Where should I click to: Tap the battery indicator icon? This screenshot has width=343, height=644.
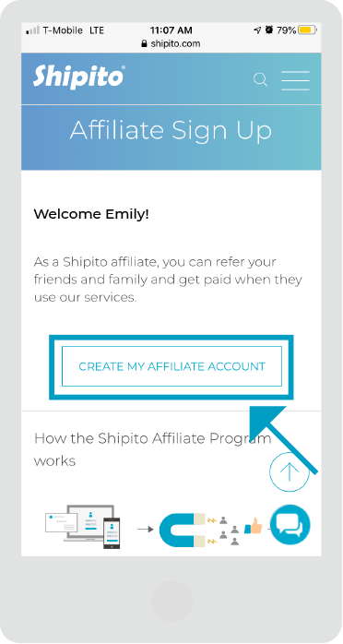coord(307,30)
